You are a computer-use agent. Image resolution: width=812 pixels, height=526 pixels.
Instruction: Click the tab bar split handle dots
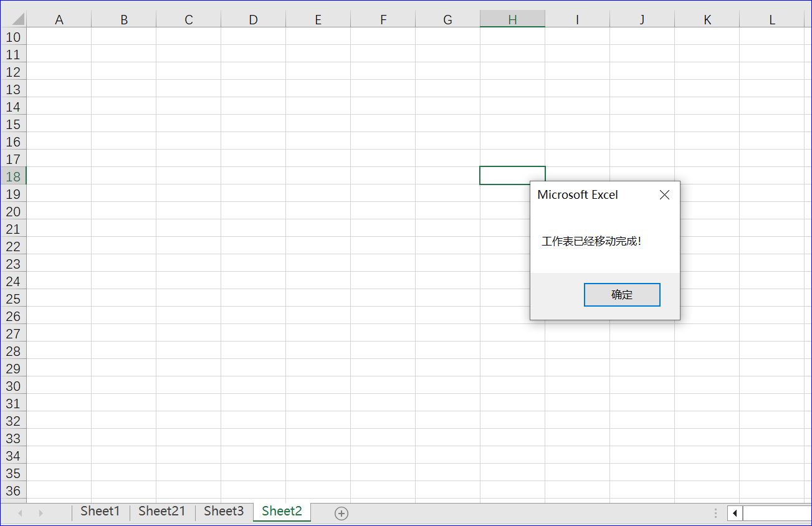[x=715, y=514]
